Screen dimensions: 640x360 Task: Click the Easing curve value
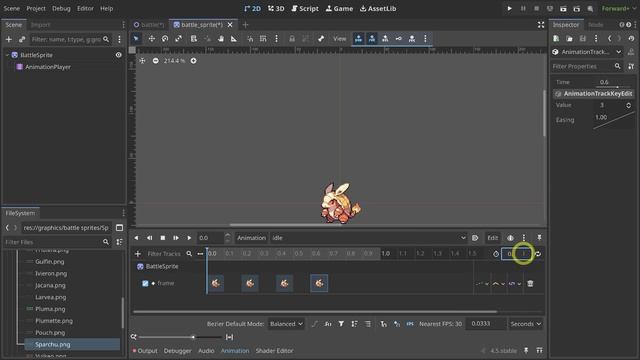[x=613, y=120]
